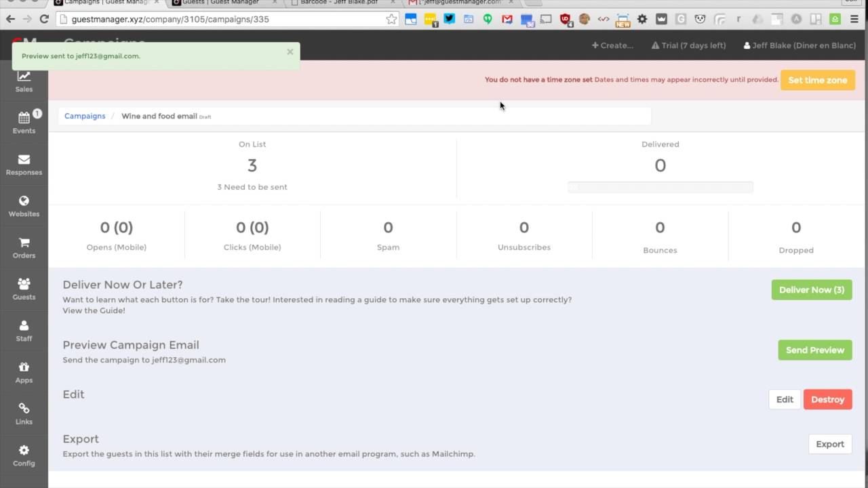
Task: Switch to Gmail jeff@guestmanager tab
Action: pos(461,3)
